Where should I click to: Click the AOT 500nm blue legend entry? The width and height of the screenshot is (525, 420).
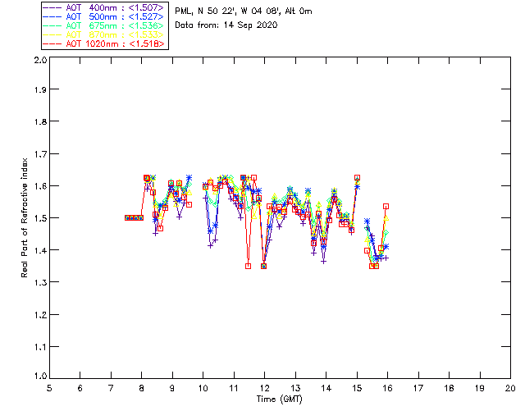pyautogui.click(x=103, y=16)
